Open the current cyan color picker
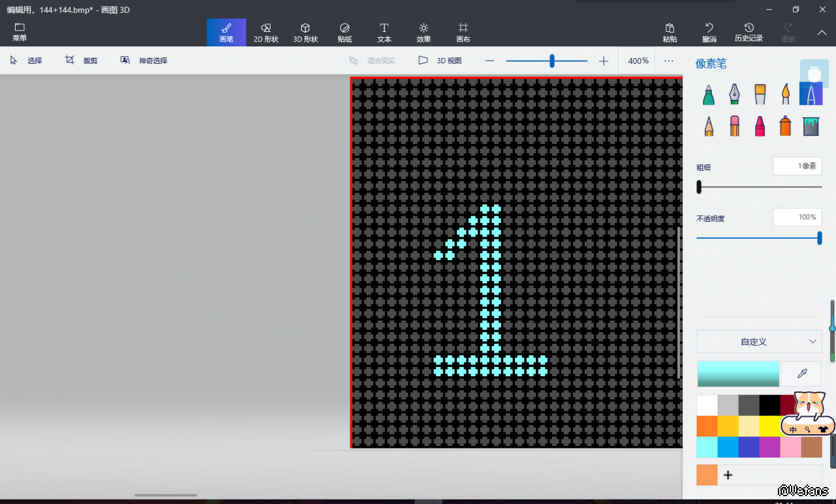The width and height of the screenshot is (836, 504). click(738, 374)
